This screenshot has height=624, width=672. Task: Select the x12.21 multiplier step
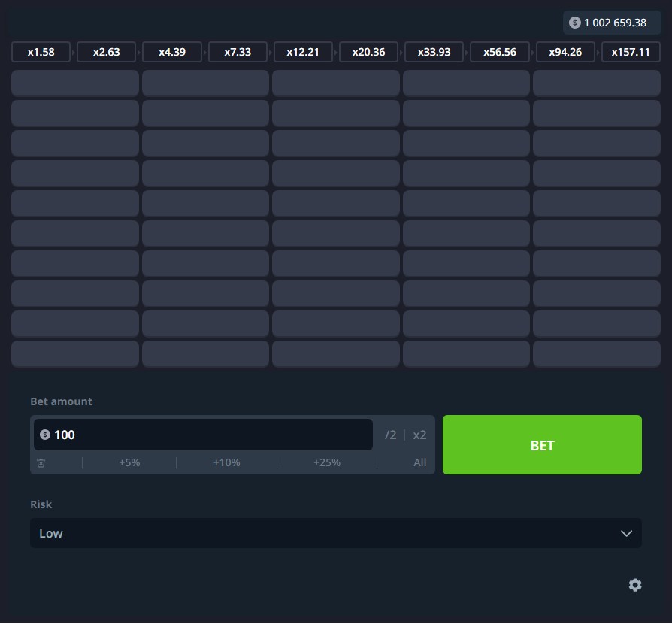pos(303,52)
